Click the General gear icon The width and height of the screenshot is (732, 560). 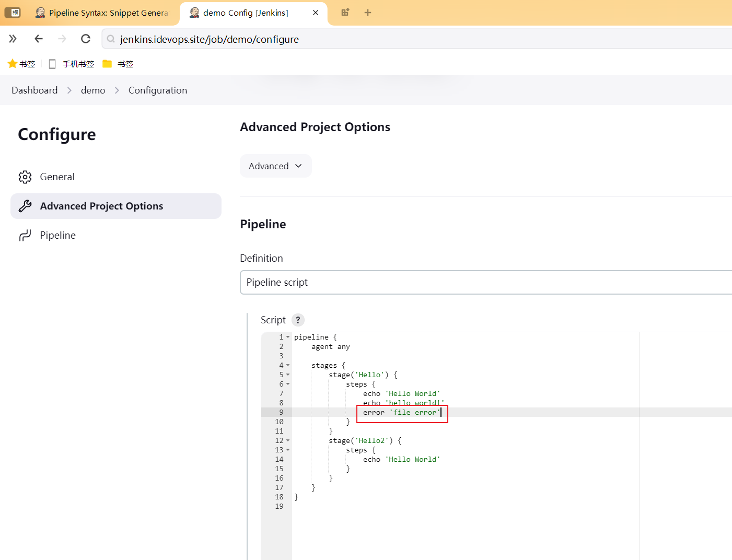click(x=25, y=177)
